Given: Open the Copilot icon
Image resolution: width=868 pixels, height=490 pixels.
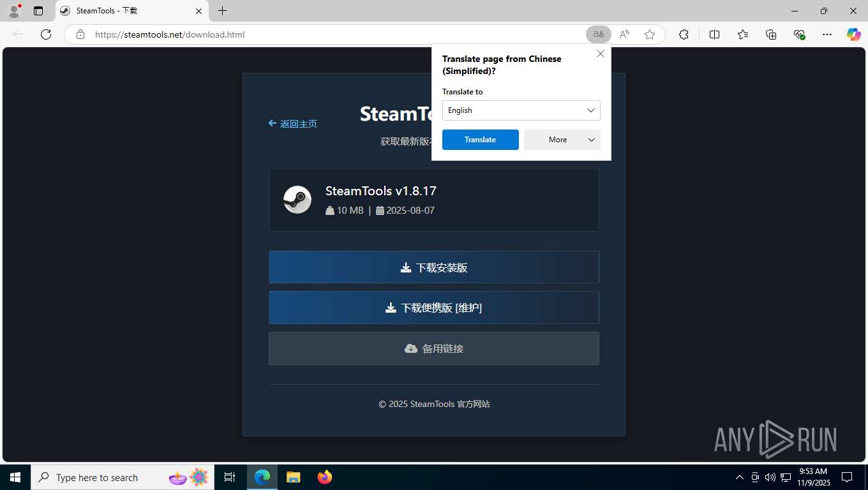Looking at the screenshot, I should pyautogui.click(x=853, y=34).
